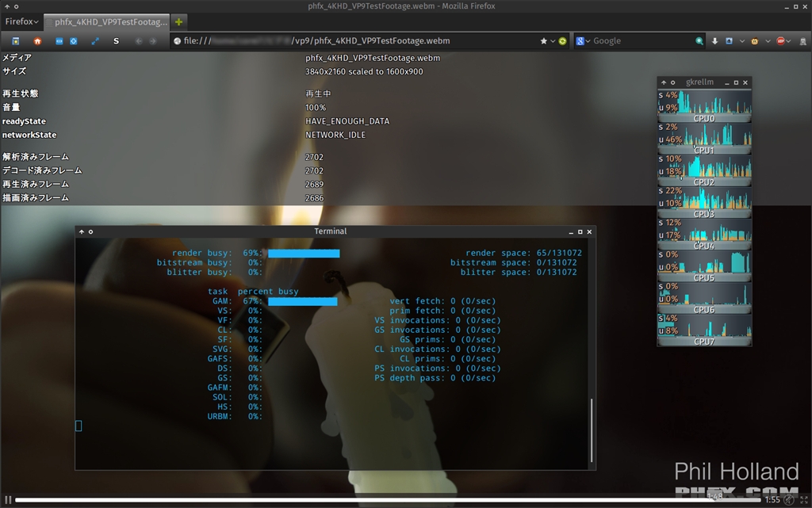Click the CPU2 panel label in gkrellm

pos(704,182)
